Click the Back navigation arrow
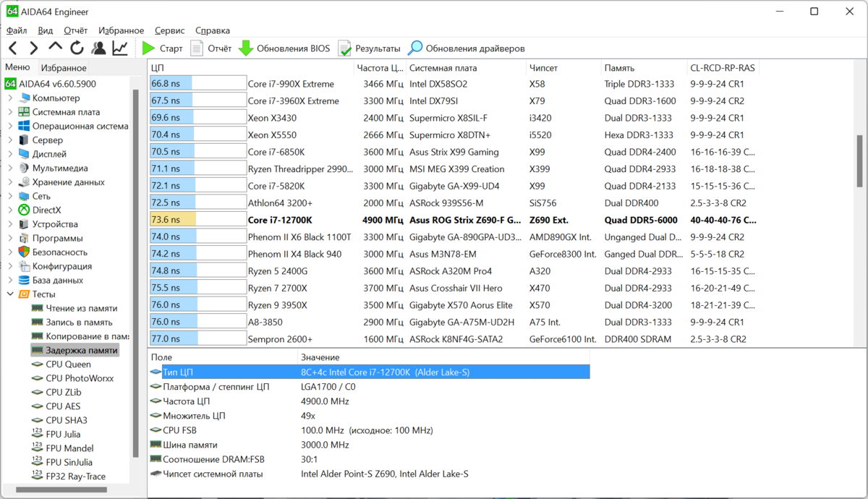The image size is (868, 499). (13, 48)
